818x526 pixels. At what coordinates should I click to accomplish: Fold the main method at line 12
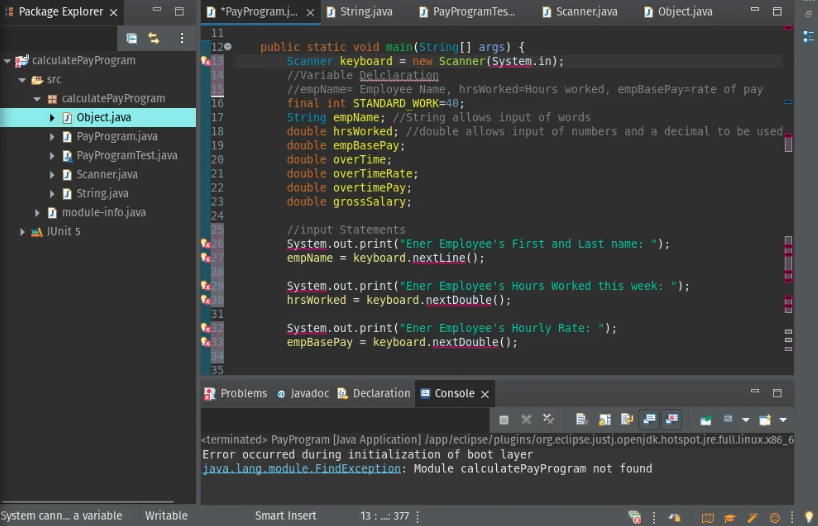[x=228, y=47]
